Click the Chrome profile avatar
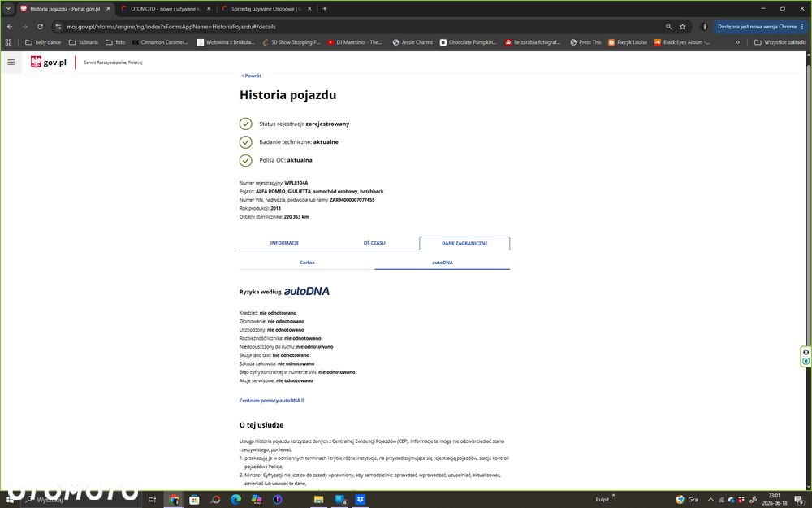812x508 pixels. click(x=703, y=27)
